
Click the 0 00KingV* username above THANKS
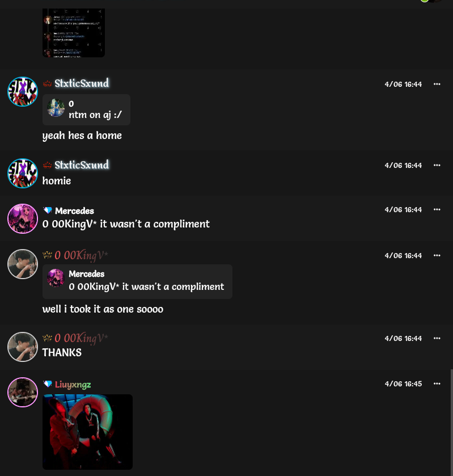81,338
